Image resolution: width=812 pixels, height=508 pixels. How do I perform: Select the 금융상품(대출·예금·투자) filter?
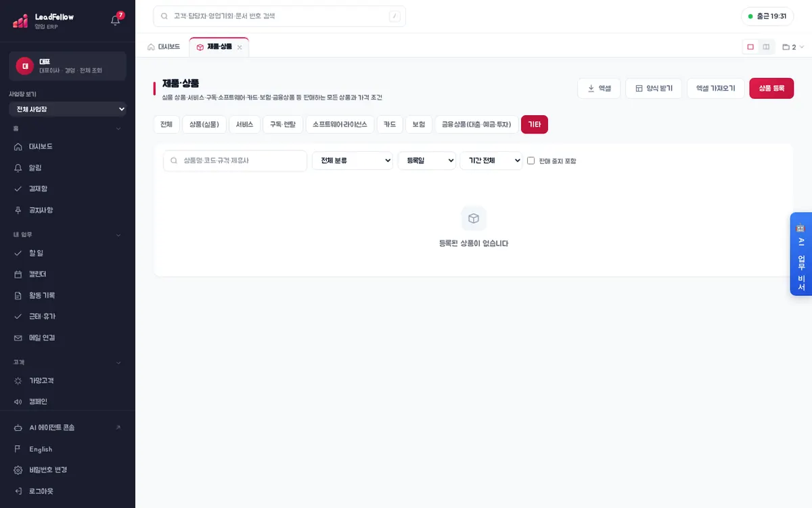(477, 124)
